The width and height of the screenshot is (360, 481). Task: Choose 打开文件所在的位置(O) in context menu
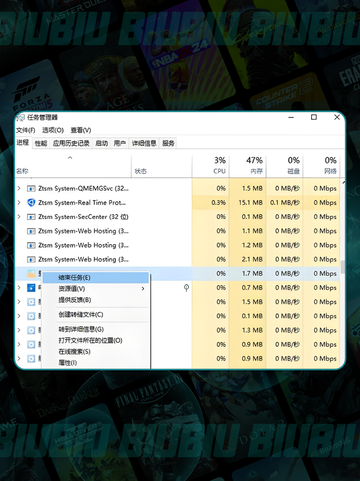pyautogui.click(x=95, y=341)
